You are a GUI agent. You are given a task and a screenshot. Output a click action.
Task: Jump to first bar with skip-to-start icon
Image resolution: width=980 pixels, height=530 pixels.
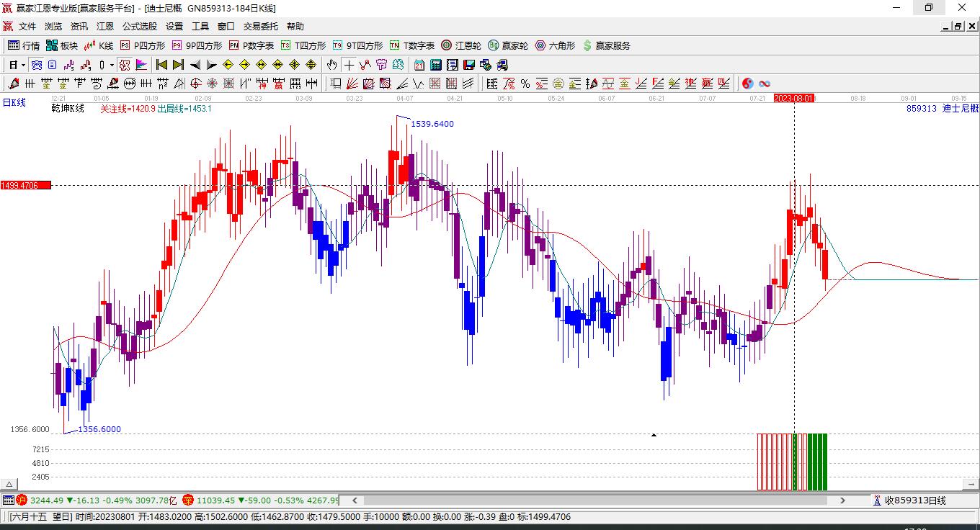tap(161, 65)
